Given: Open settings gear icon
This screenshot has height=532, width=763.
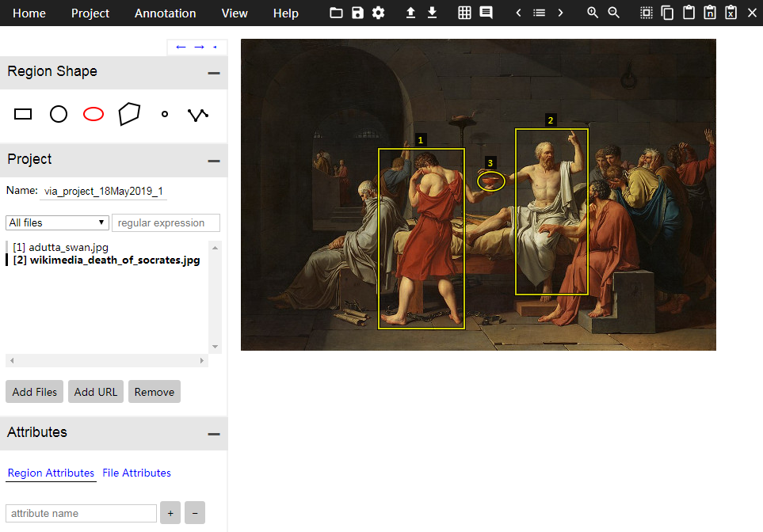Looking at the screenshot, I should [x=379, y=13].
